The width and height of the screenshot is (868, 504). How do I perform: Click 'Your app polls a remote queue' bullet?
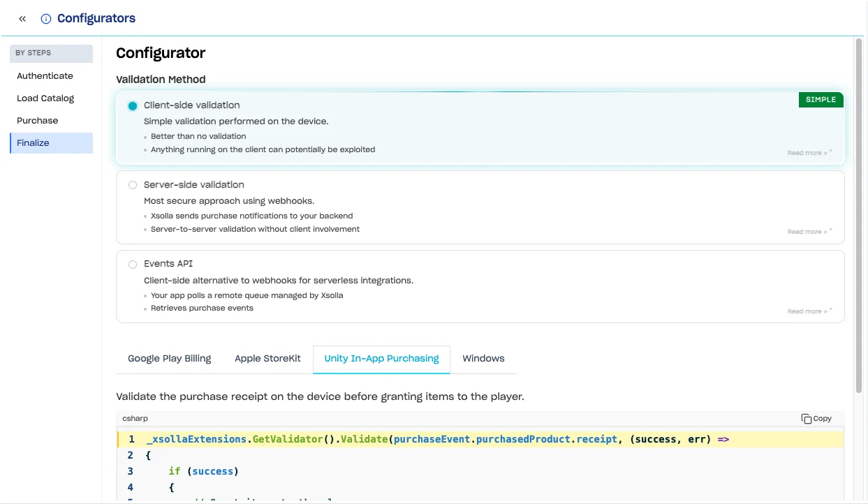click(247, 295)
